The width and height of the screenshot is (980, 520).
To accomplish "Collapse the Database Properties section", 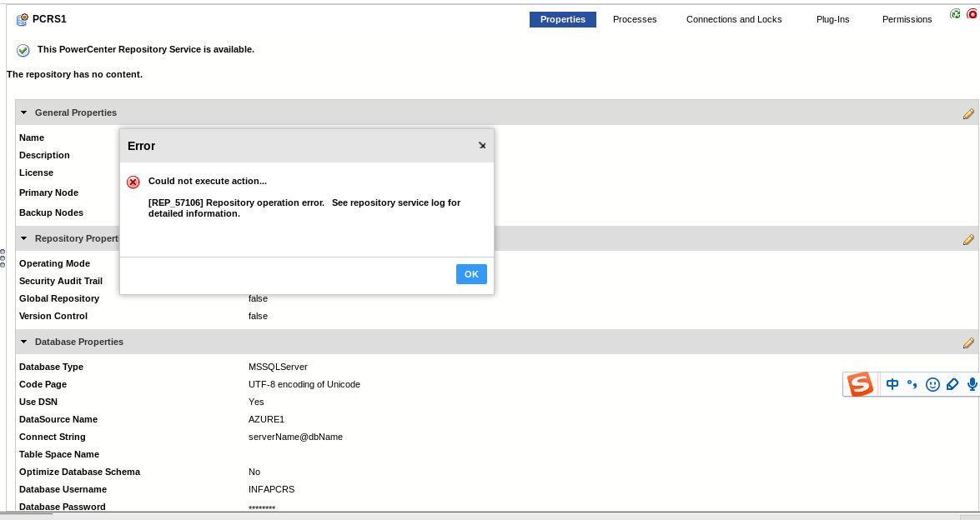I will [23, 342].
